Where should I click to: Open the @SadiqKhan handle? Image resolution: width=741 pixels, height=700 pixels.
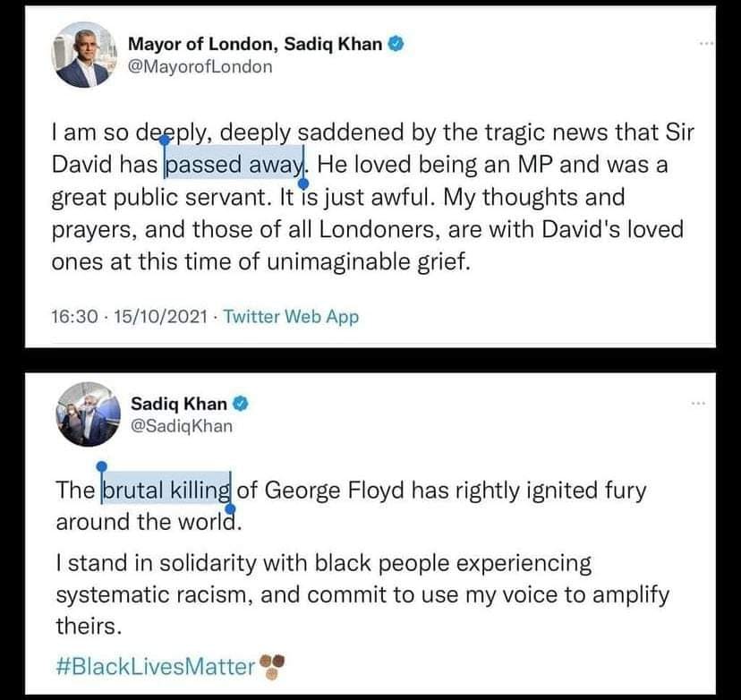tap(182, 426)
